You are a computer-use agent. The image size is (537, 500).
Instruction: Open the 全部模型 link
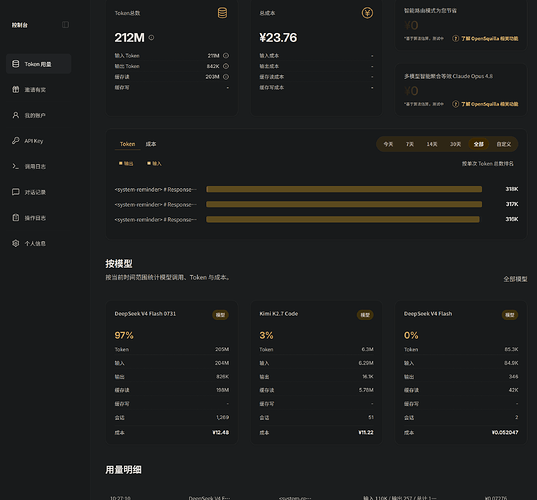pos(515,279)
